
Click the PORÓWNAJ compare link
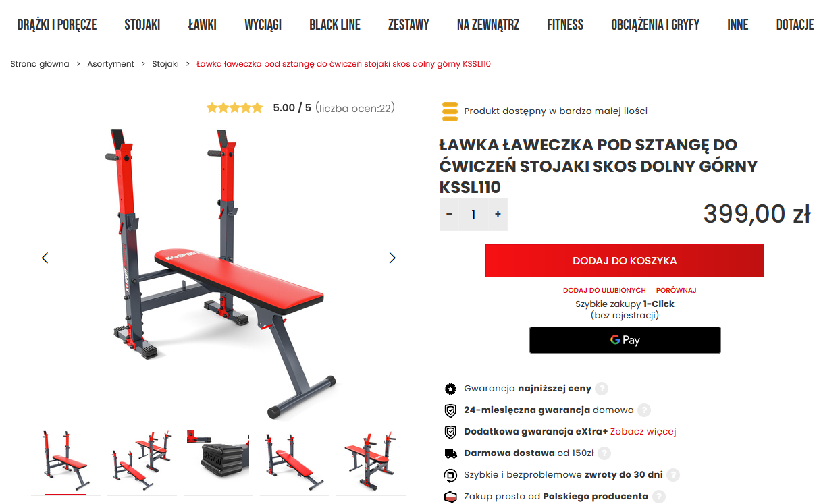point(676,290)
